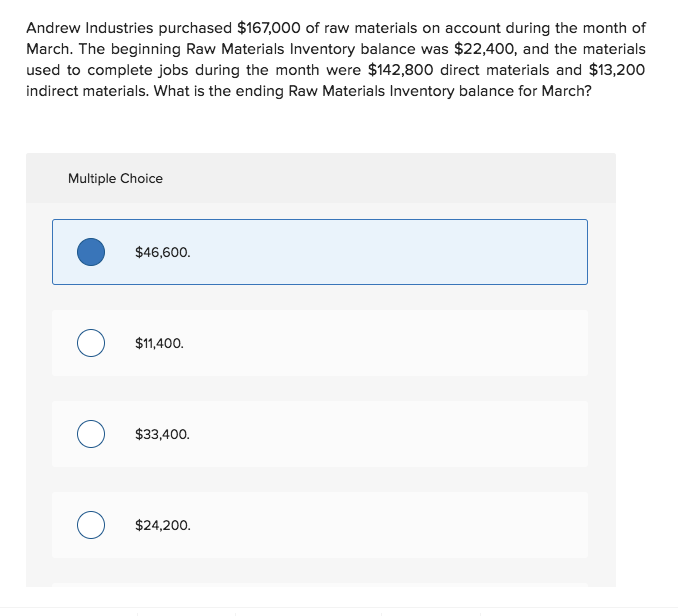
Task: Pick the $33,400 radio button
Action: [91, 434]
